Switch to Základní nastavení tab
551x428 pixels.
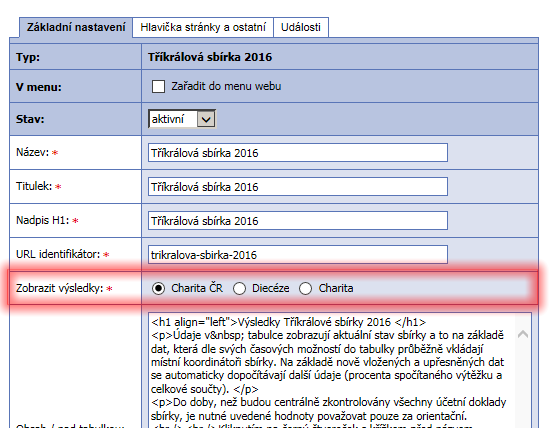pyautogui.click(x=76, y=27)
